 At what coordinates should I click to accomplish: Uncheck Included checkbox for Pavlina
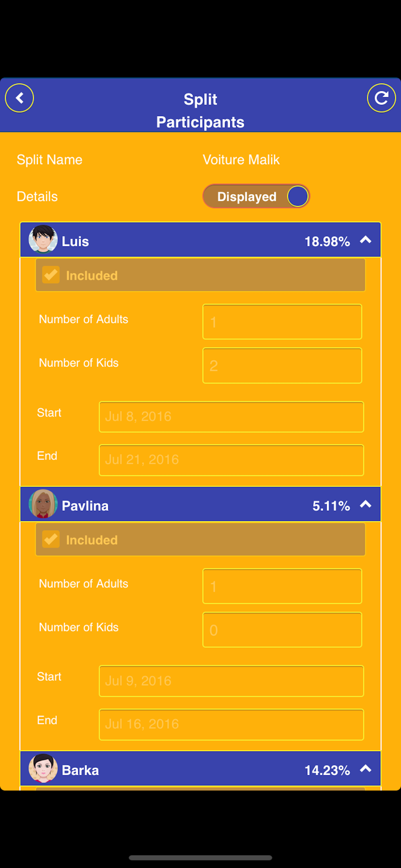pyautogui.click(x=51, y=539)
